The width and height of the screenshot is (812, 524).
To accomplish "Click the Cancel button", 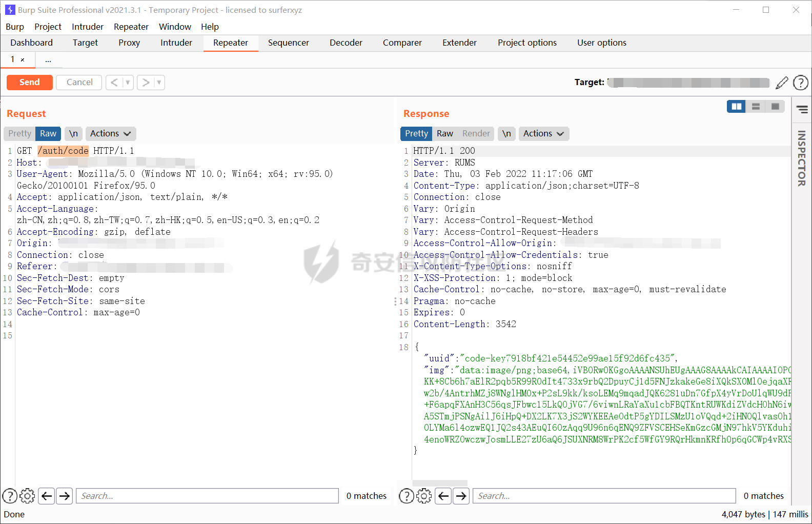I will click(x=79, y=83).
